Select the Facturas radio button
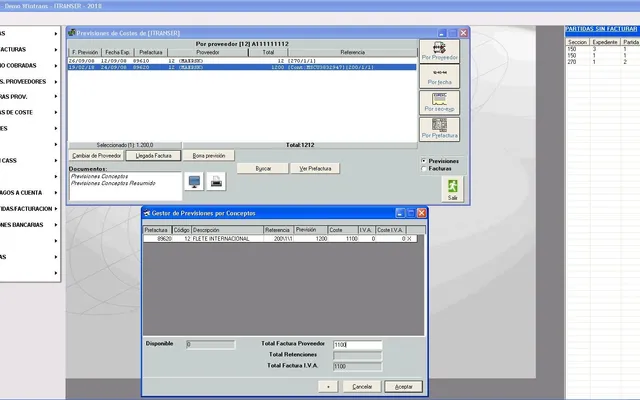640x400 pixels. (x=424, y=169)
